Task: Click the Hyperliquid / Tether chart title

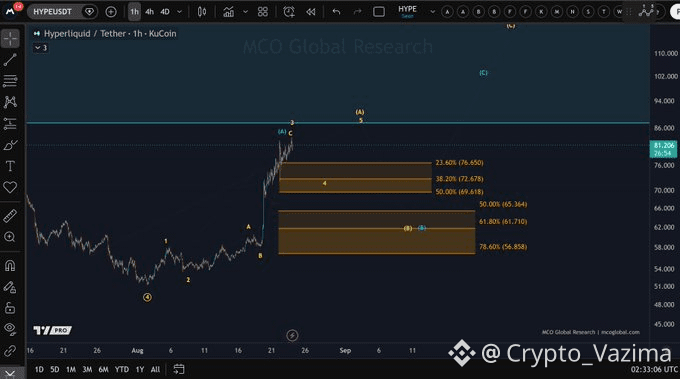Action: coord(110,33)
